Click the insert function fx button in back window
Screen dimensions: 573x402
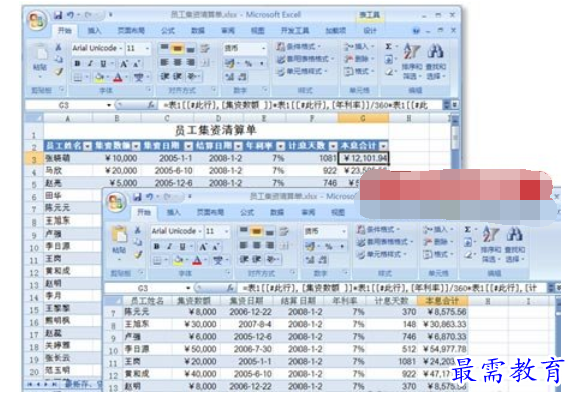(152, 105)
